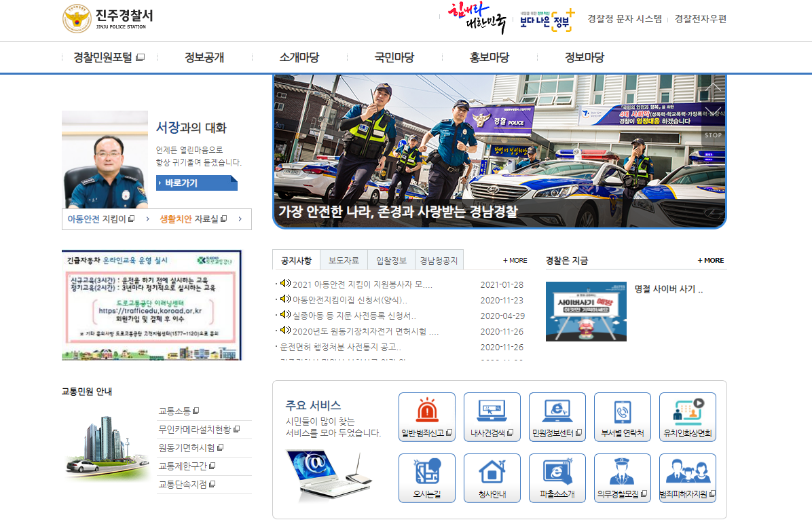Select the 공지사항 tab
812x522 pixels.
point(296,260)
